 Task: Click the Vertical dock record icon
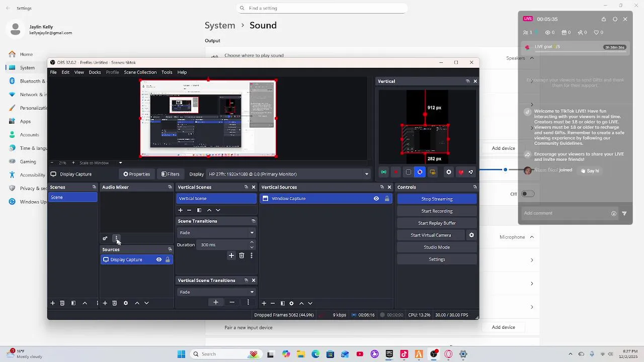click(396, 172)
